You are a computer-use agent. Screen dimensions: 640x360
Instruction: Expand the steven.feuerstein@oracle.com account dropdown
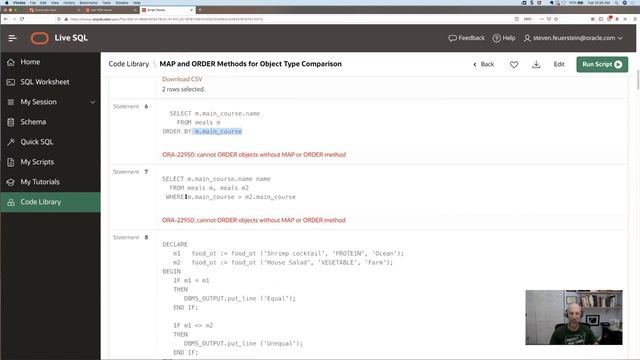coord(573,38)
